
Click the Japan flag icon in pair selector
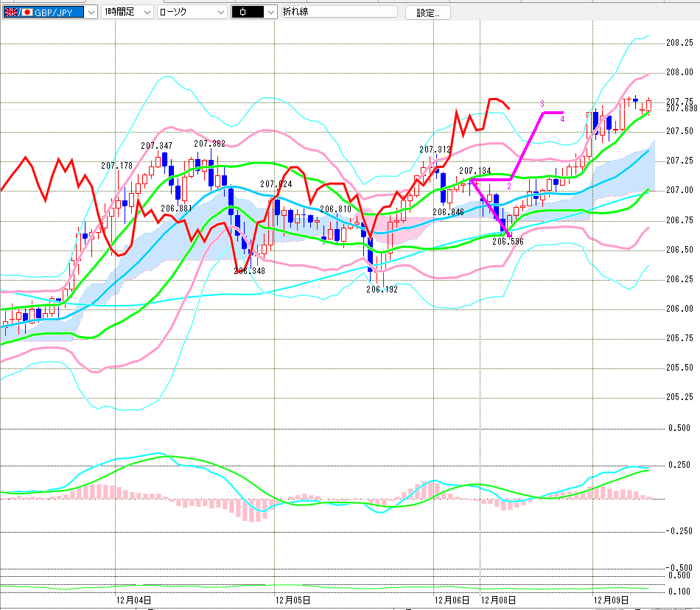coord(28,13)
